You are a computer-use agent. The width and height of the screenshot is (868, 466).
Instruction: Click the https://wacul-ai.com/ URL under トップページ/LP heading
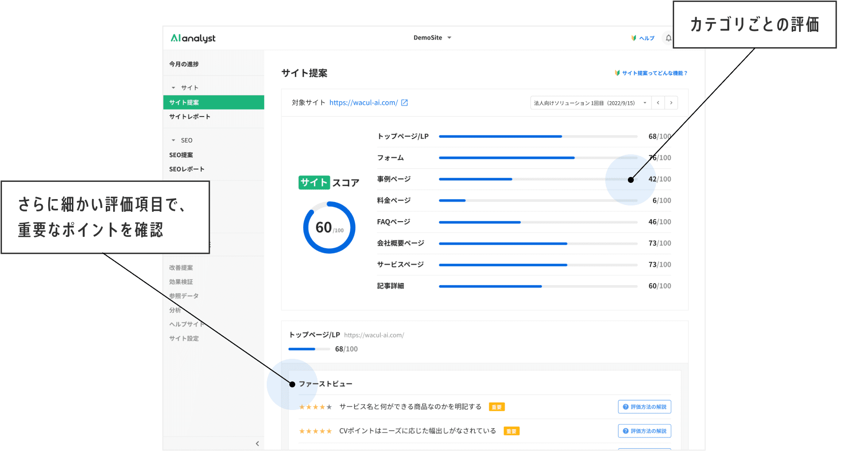(x=374, y=336)
